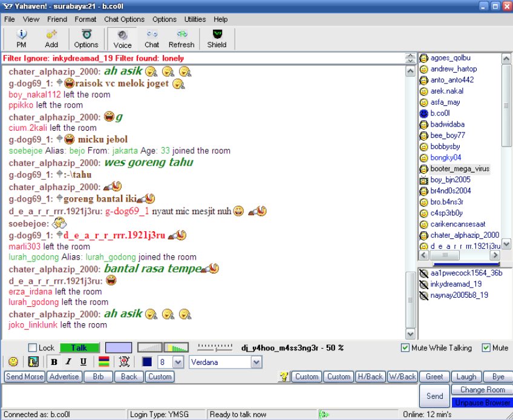Select user bongky04 in user list

click(x=446, y=158)
